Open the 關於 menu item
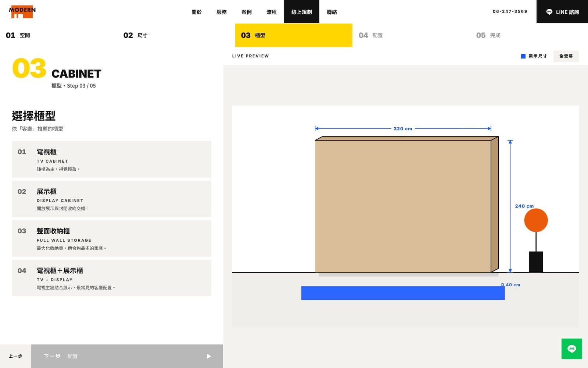The image size is (588, 368). click(x=197, y=12)
